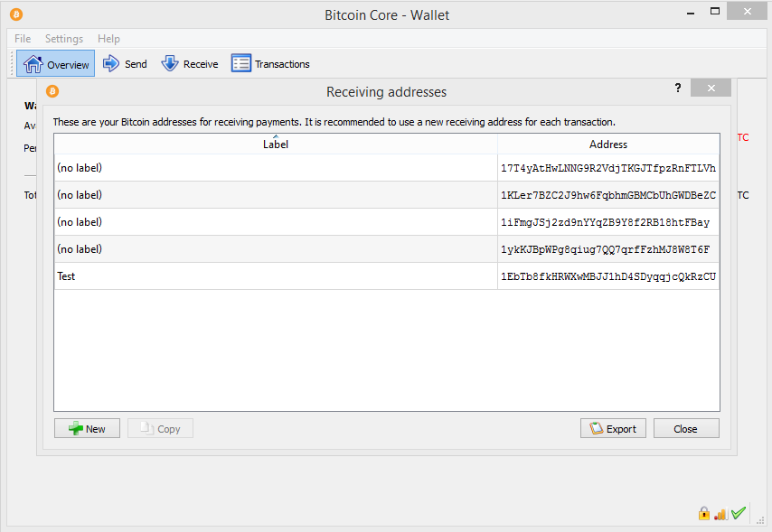
Task: Click Bitcoin logo in main title bar
Action: click(x=16, y=14)
